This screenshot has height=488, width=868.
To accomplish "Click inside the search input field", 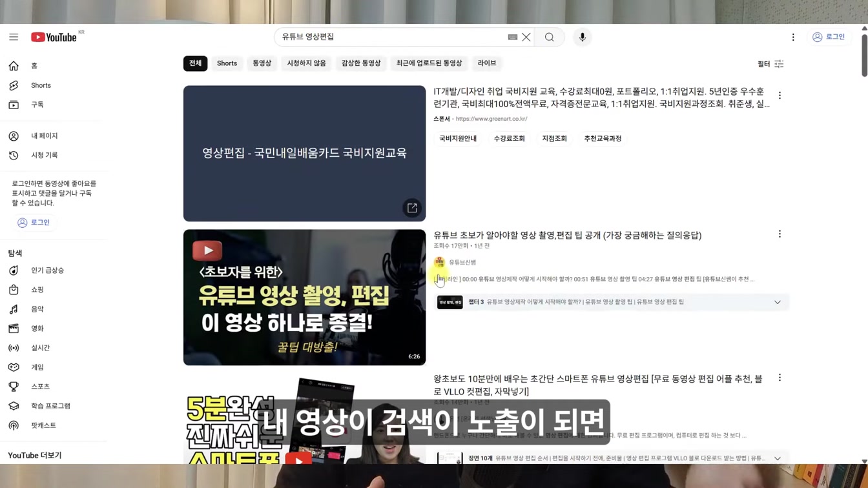I will click(393, 37).
